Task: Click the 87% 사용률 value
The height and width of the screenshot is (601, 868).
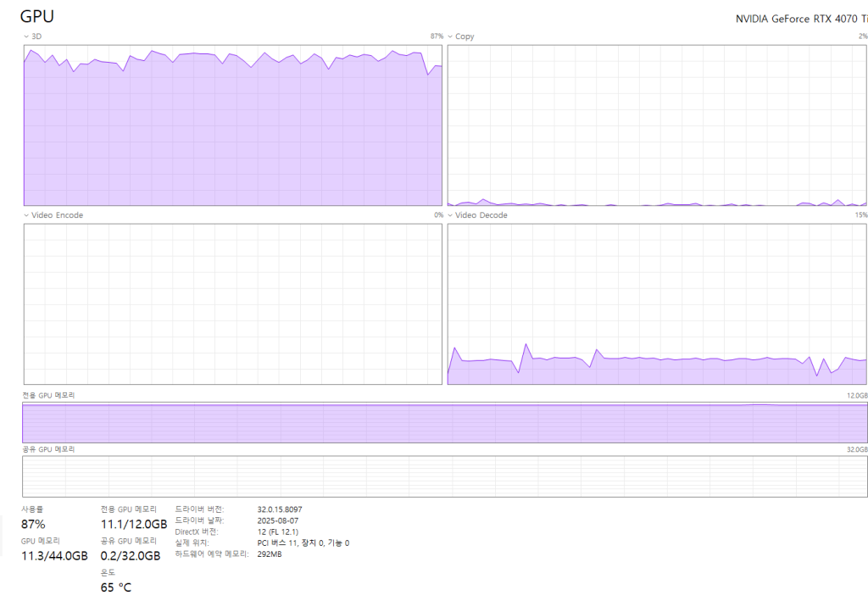Action: (33, 524)
